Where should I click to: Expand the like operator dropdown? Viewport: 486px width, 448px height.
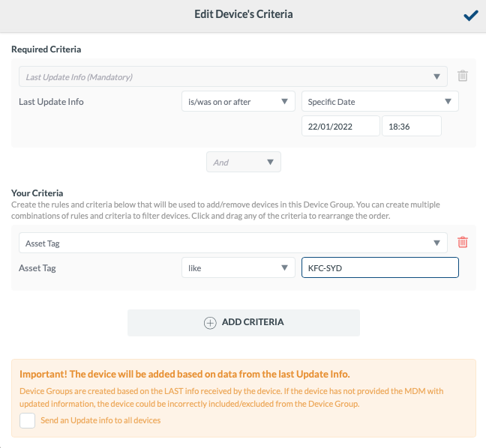tap(238, 267)
